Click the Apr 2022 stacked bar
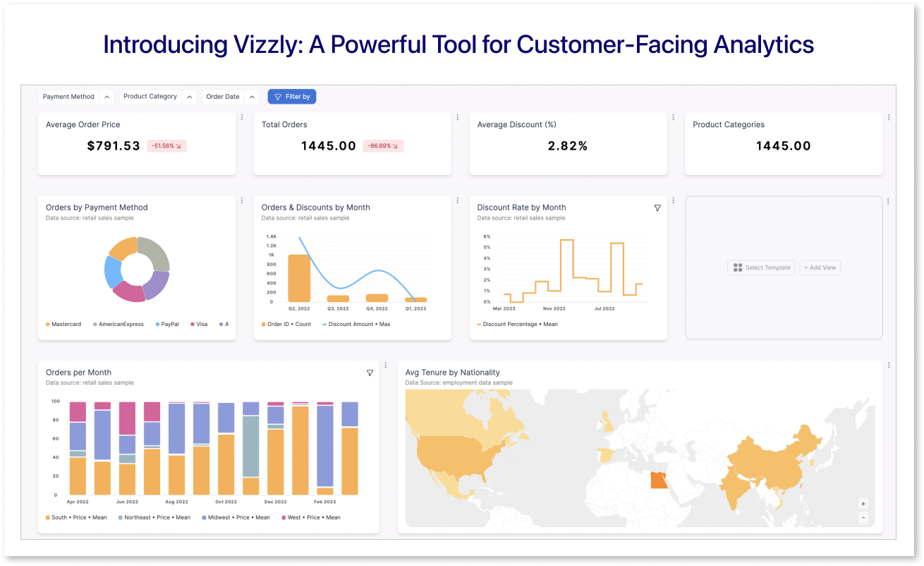The image size is (924, 566). [x=78, y=448]
